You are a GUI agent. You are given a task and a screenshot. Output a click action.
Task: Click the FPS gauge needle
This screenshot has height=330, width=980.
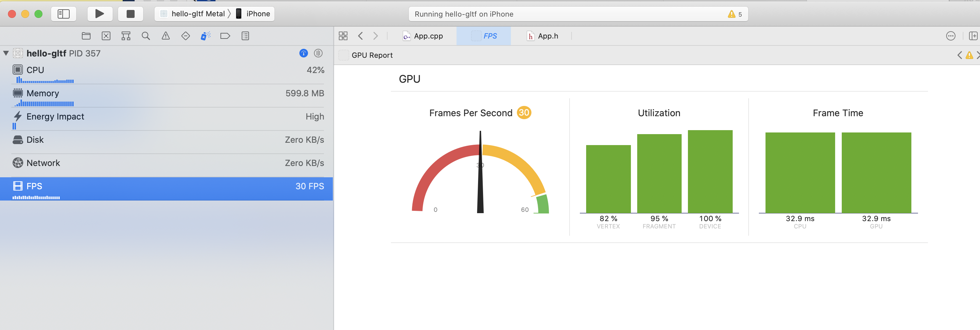tap(480, 172)
